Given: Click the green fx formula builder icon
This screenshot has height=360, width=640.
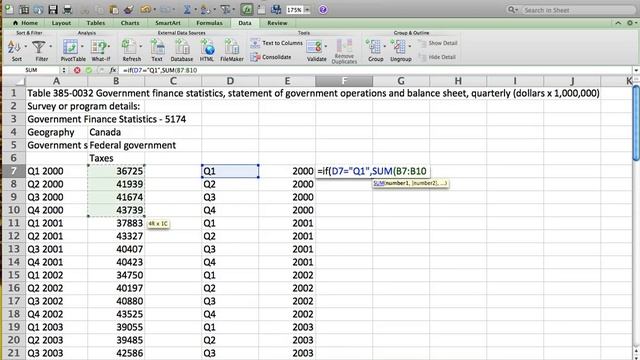Looking at the screenshot, I should (x=247, y=9).
